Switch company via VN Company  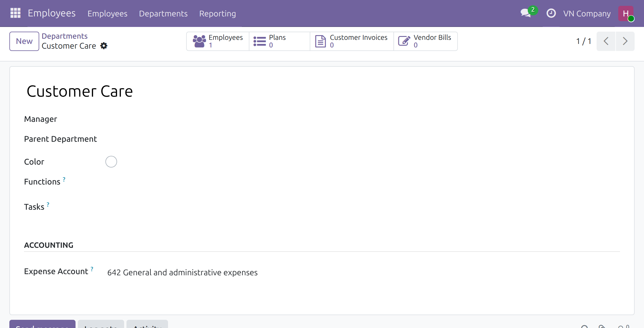click(x=587, y=13)
